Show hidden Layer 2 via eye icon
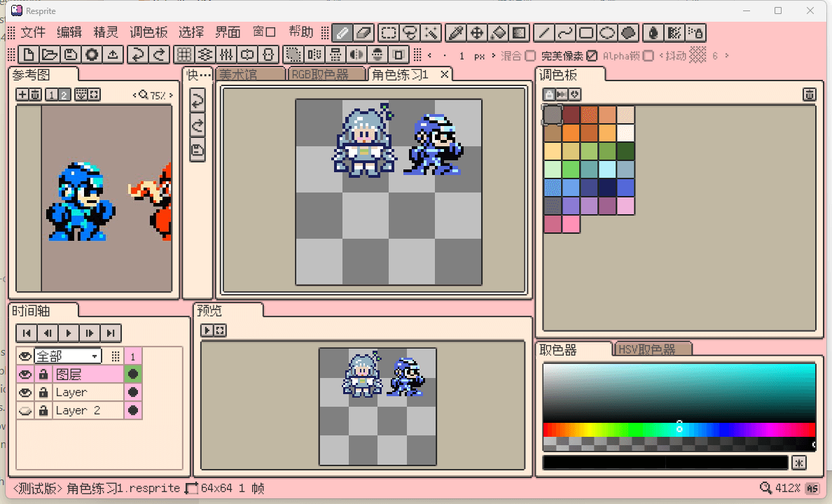The image size is (832, 504). point(25,411)
